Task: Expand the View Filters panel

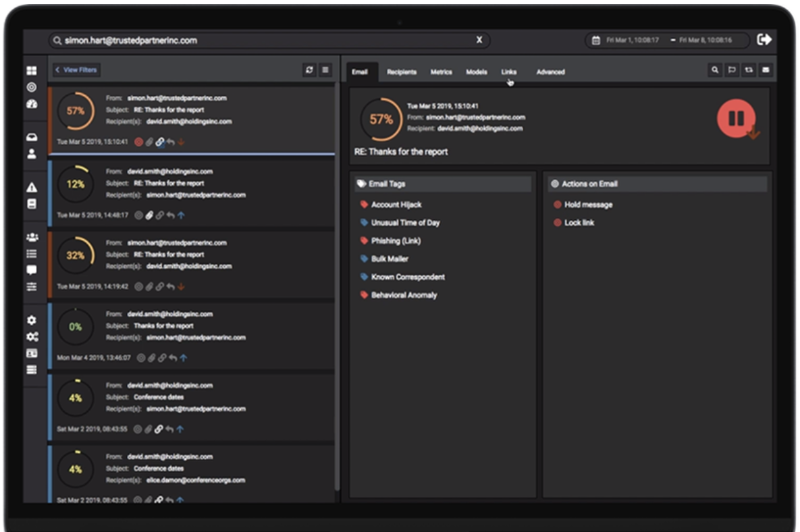Action: click(x=76, y=70)
